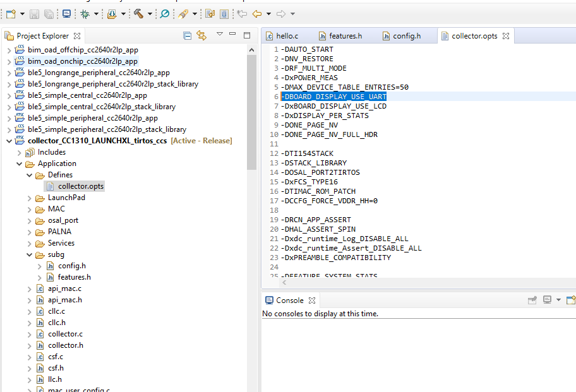Viewport: 576px width, 392px height.
Task: Click the Display Selected Console icon
Action: (548, 300)
